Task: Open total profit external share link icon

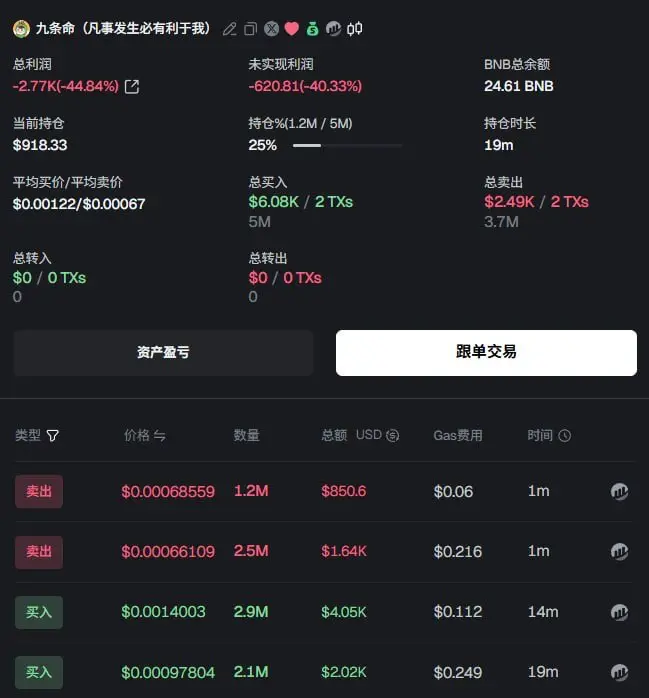Action: (x=132, y=86)
